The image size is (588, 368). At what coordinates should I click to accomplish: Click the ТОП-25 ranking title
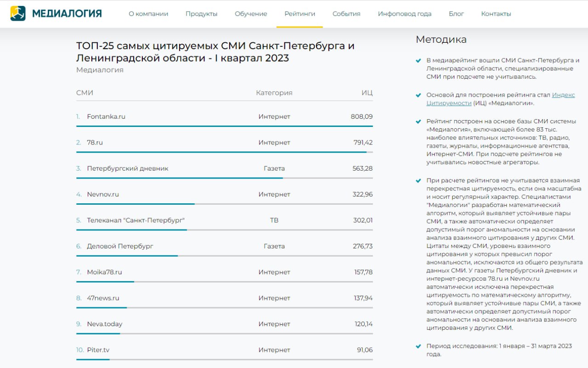215,52
